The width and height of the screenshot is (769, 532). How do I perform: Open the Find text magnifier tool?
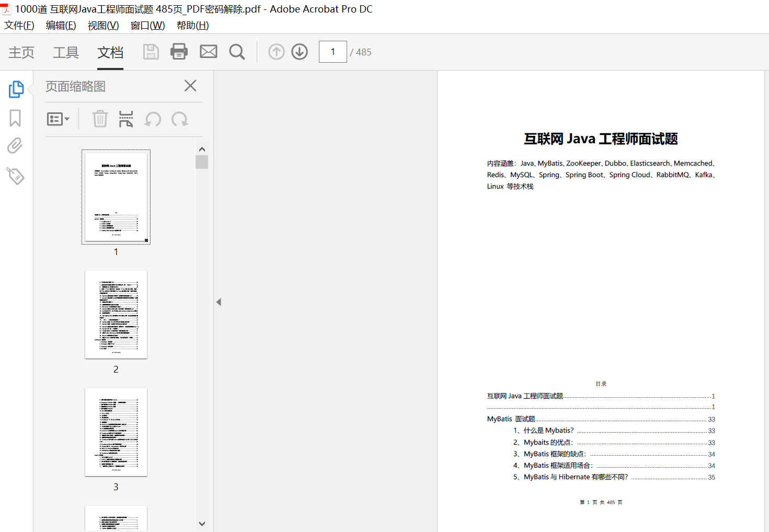[x=237, y=52]
